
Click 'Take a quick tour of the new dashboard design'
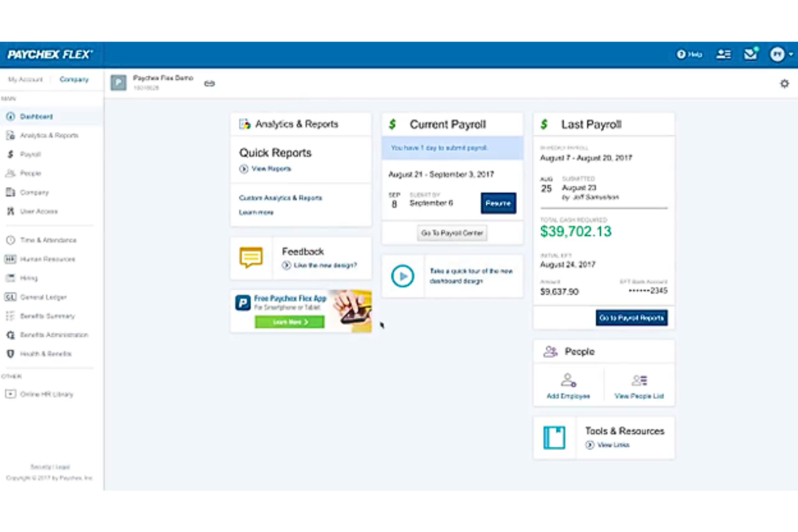(x=471, y=276)
